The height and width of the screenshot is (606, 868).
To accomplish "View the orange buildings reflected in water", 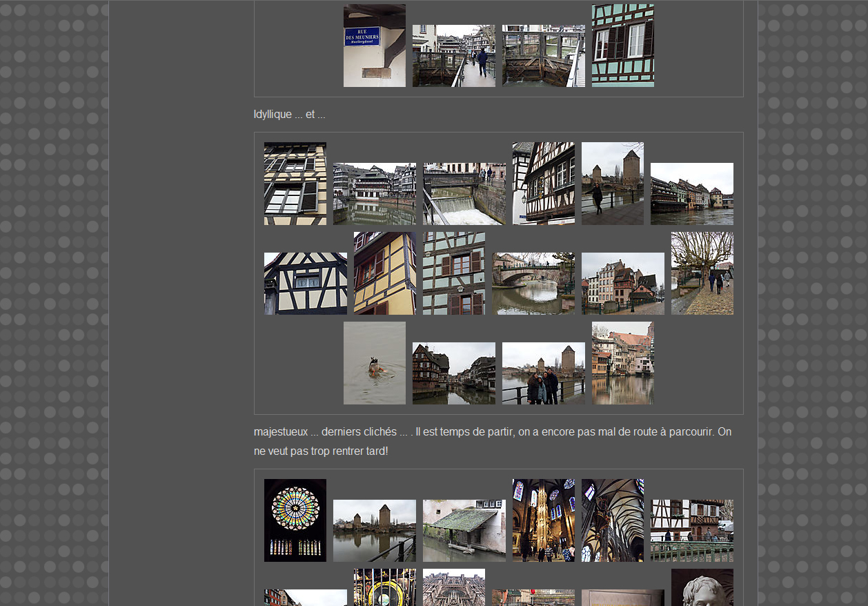I will pos(622,363).
